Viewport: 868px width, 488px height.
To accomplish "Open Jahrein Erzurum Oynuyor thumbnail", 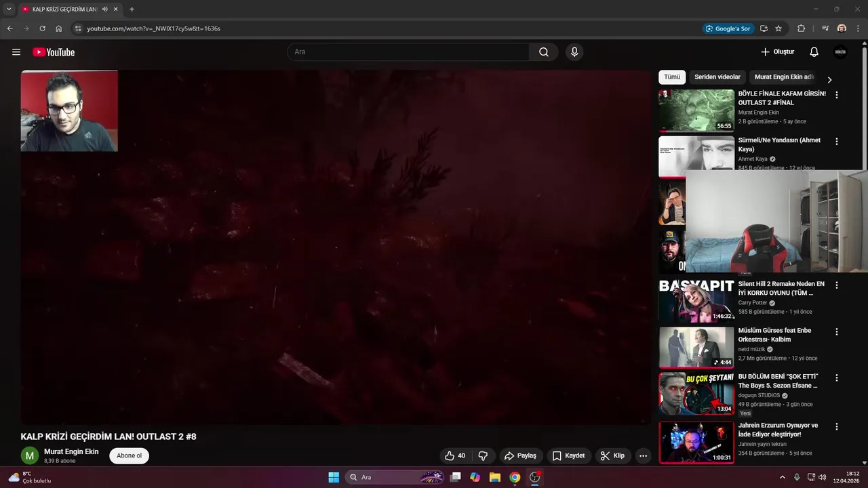I will 696,443.
